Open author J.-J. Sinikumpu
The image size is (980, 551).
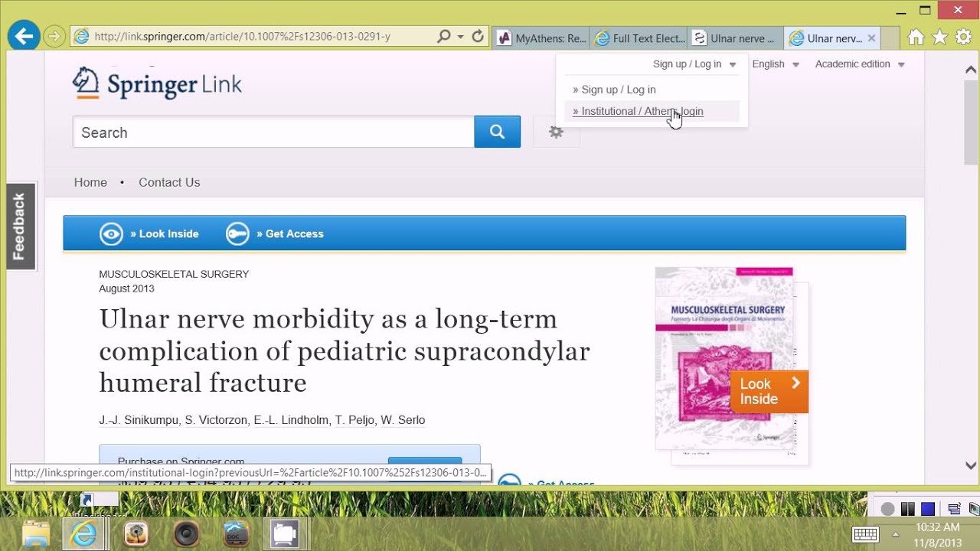click(139, 420)
